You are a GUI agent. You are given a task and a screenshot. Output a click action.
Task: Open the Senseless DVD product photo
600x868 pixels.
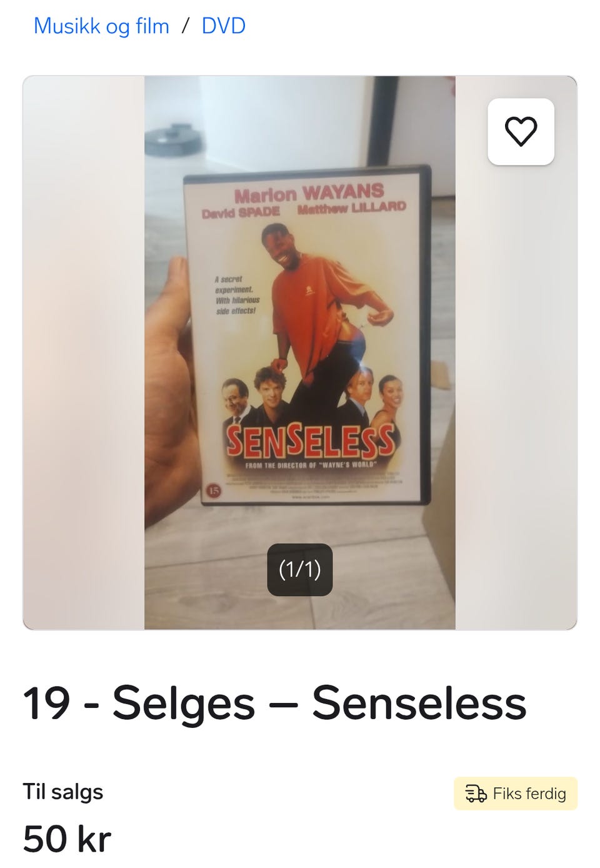pyautogui.click(x=300, y=353)
